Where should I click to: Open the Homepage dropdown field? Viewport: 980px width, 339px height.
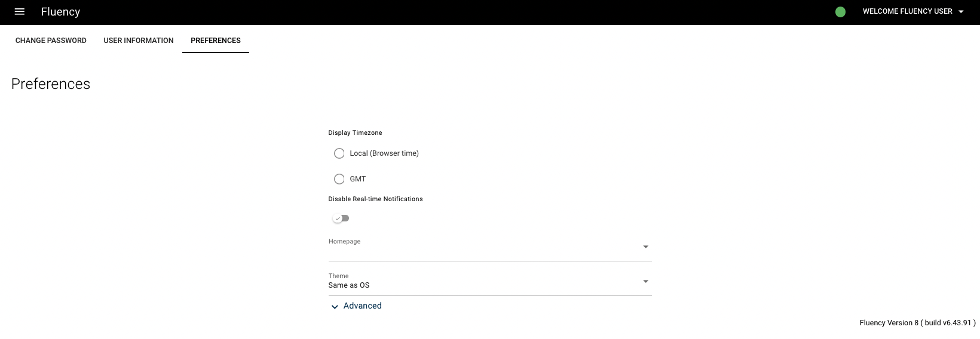[490, 248]
